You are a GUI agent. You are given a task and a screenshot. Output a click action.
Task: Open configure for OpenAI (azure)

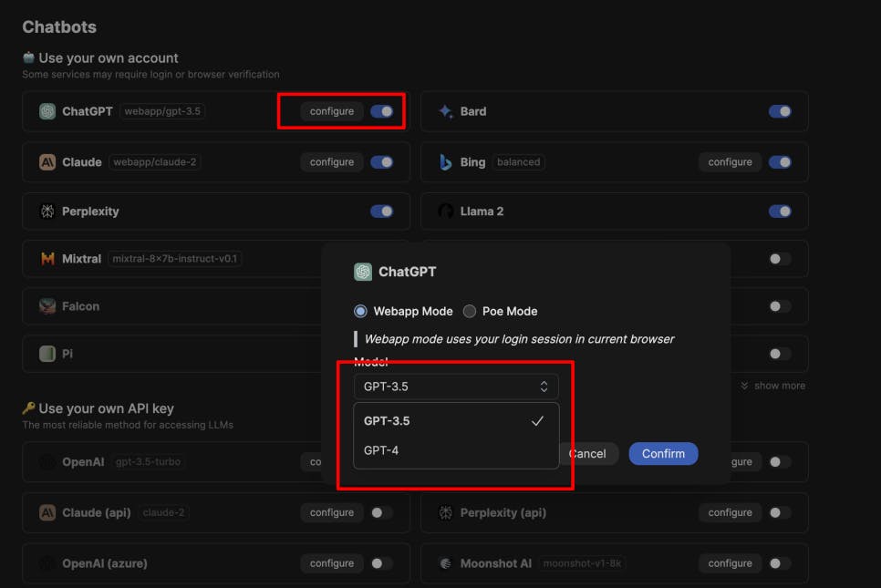coord(332,563)
